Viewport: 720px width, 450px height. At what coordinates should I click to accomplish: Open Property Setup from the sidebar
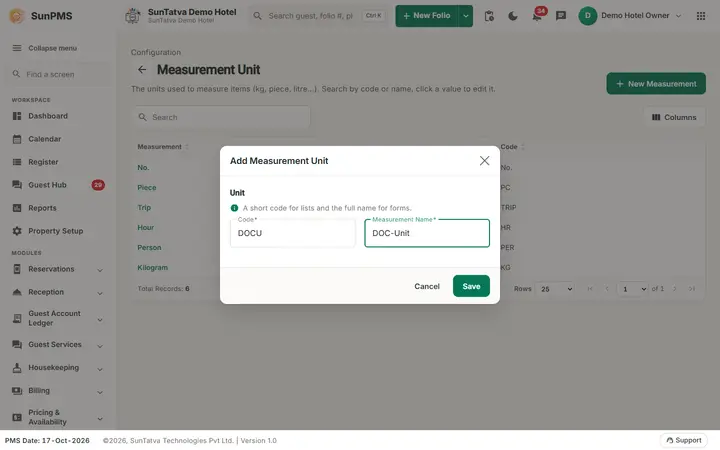point(57,231)
